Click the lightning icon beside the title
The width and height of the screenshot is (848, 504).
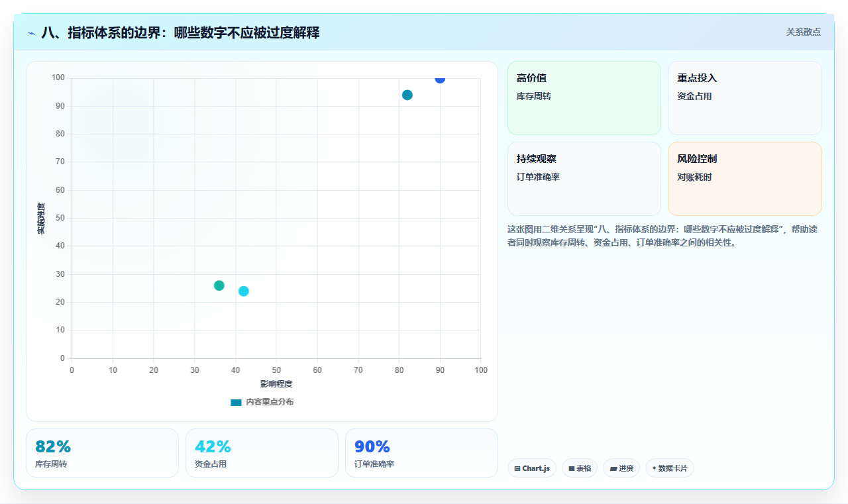(32, 32)
